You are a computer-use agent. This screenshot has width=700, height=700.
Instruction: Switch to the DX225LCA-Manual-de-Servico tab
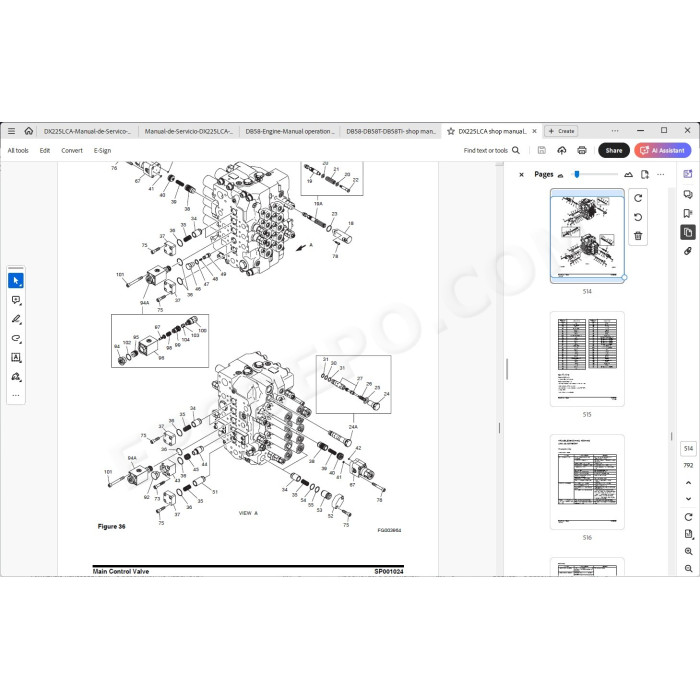(x=87, y=131)
